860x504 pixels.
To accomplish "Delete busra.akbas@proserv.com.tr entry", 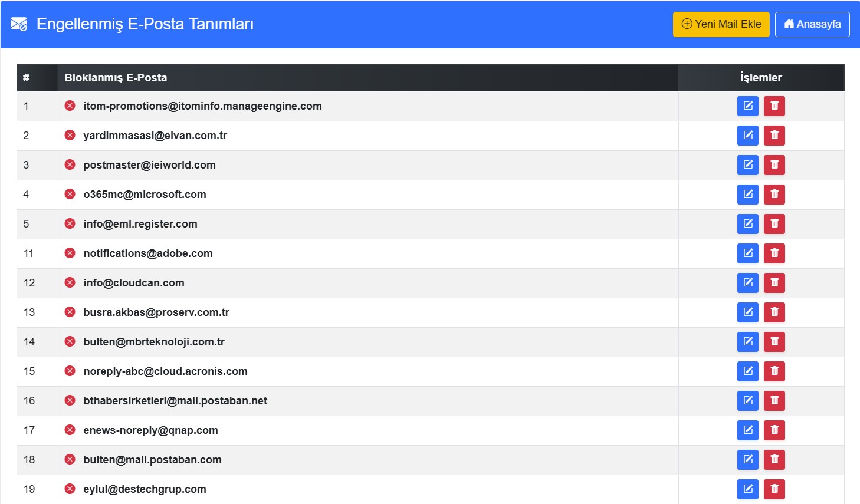I will pos(774,312).
